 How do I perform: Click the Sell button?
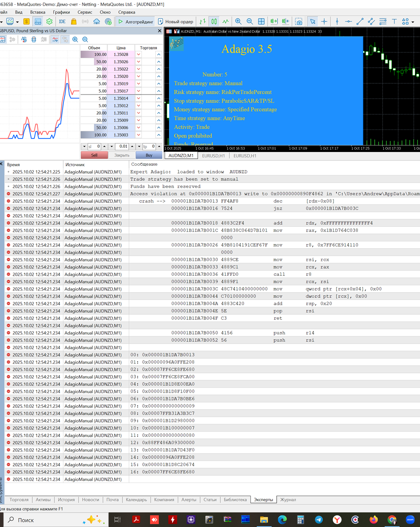point(94,155)
